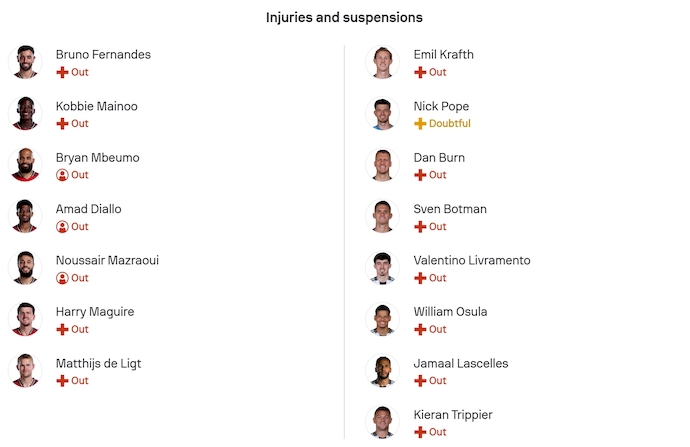
Task: Click the red injury cross under Emil Krafth
Action: [x=420, y=72]
